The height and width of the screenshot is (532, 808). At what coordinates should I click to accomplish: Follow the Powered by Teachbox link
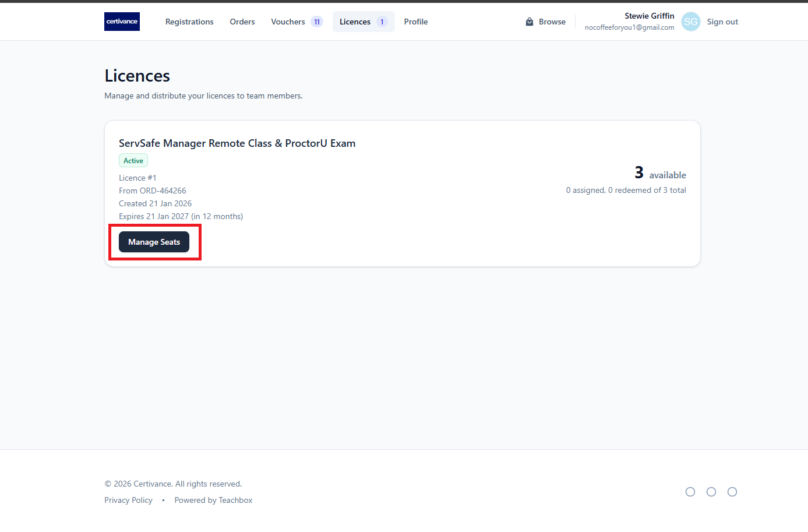coord(213,500)
